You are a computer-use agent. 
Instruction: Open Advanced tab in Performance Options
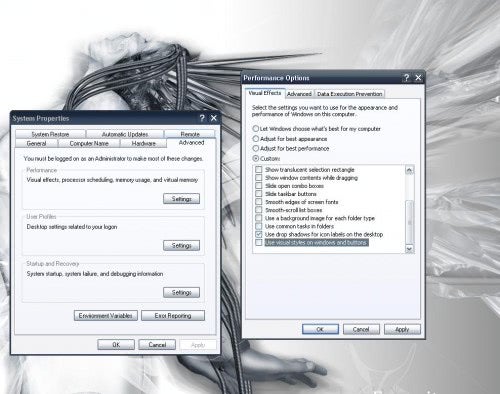point(299,94)
